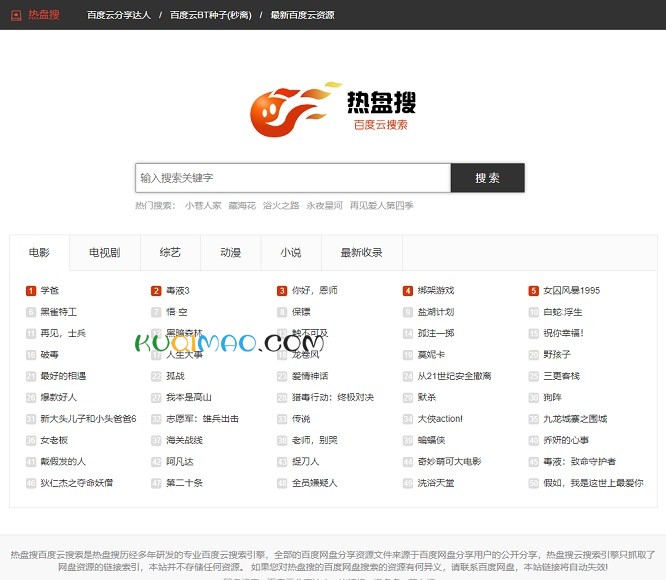Open movie 爆款好人

(59, 398)
